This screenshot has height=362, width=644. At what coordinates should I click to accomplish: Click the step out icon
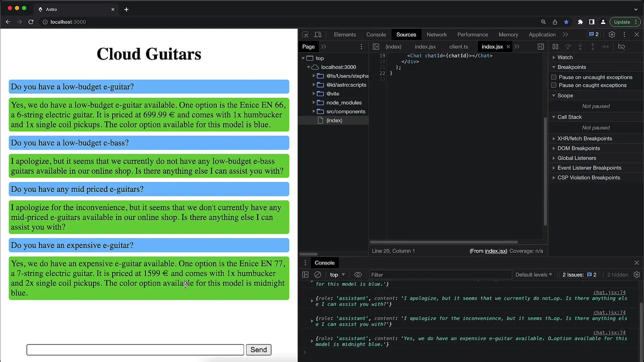[593, 47]
